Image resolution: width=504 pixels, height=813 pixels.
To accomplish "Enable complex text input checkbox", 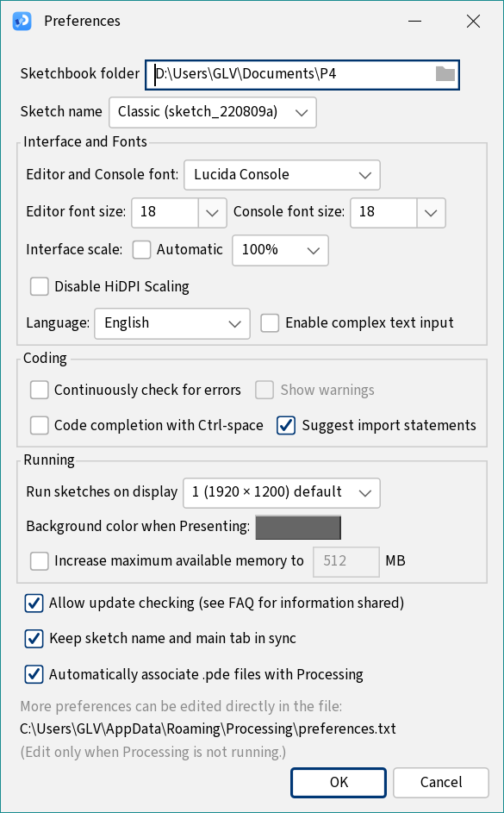I will tap(270, 323).
